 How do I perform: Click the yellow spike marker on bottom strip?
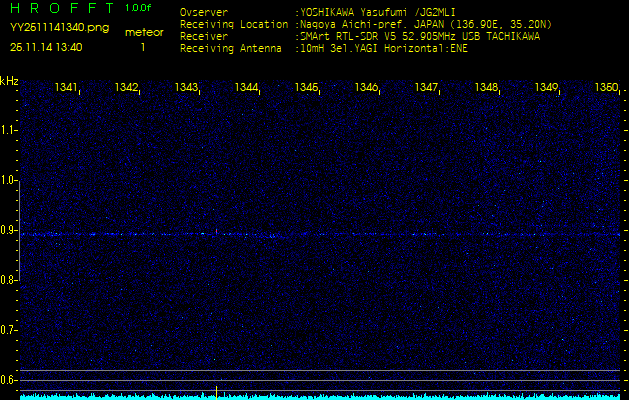click(216, 391)
